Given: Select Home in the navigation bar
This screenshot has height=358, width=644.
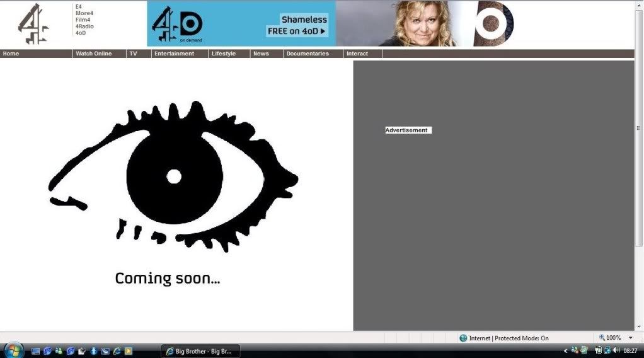Looking at the screenshot, I should 11,54.
